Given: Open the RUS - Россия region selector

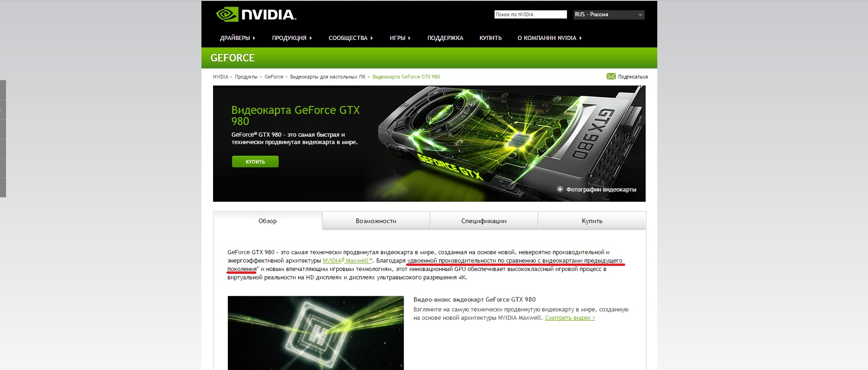Looking at the screenshot, I should (x=609, y=15).
